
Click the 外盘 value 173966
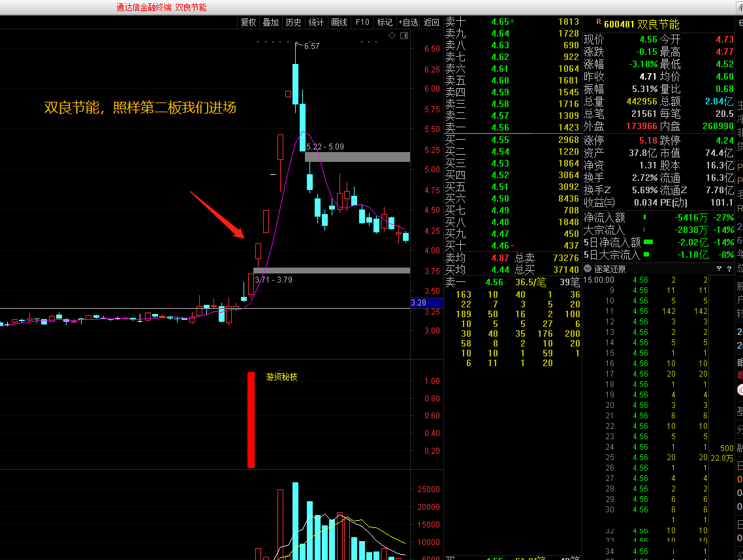coord(642,126)
